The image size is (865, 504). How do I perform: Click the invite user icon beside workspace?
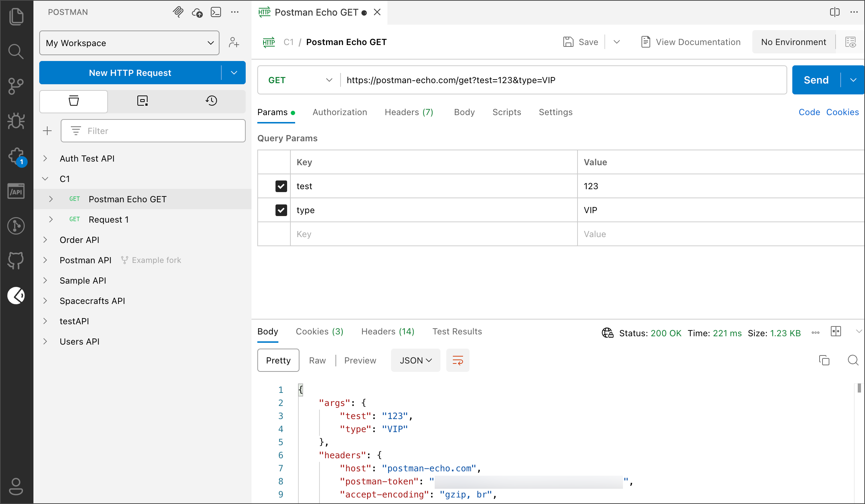234,43
